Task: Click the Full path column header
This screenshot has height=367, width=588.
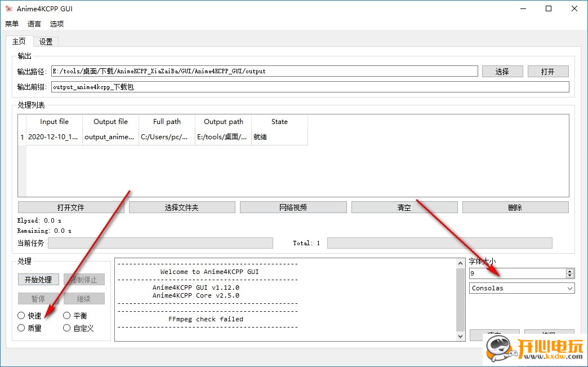Action: (x=167, y=122)
